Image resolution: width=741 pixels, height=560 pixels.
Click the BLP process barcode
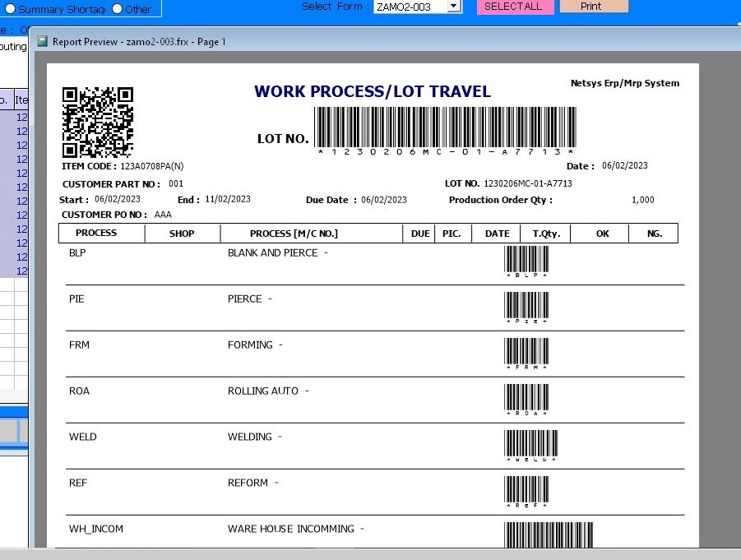pos(526,260)
